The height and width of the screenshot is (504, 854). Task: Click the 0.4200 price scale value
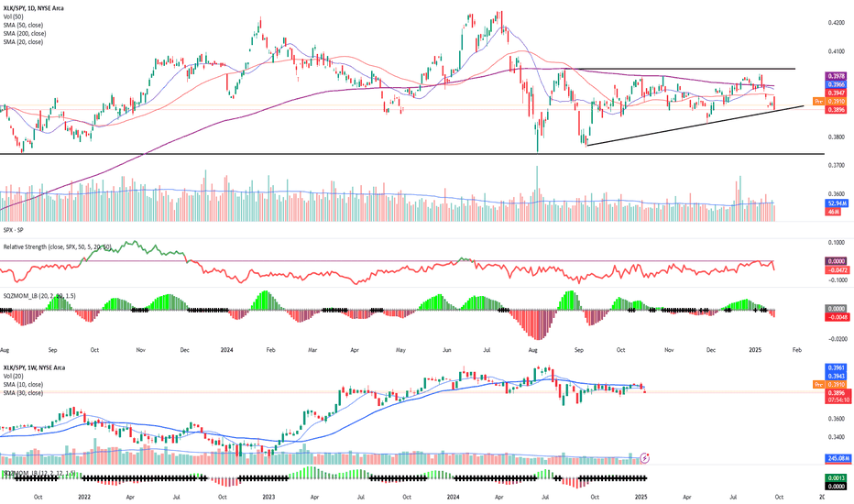click(x=836, y=23)
